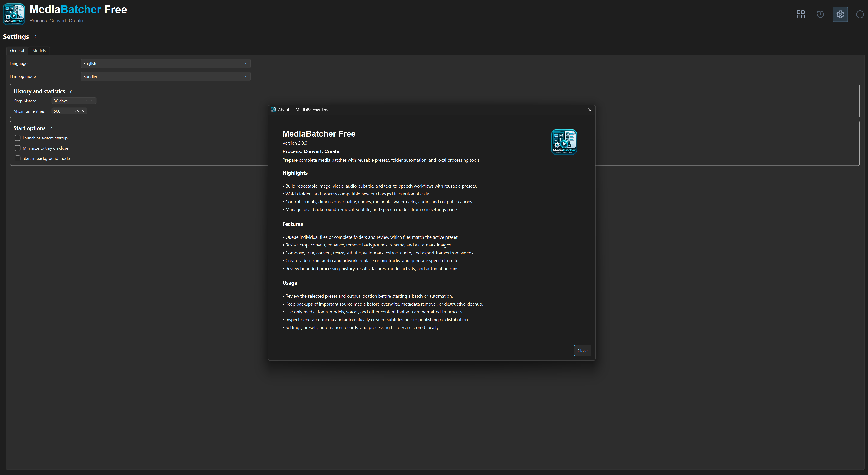The height and width of the screenshot is (475, 868).
Task: Open the dashboard grid view icon
Action: [x=800, y=14]
